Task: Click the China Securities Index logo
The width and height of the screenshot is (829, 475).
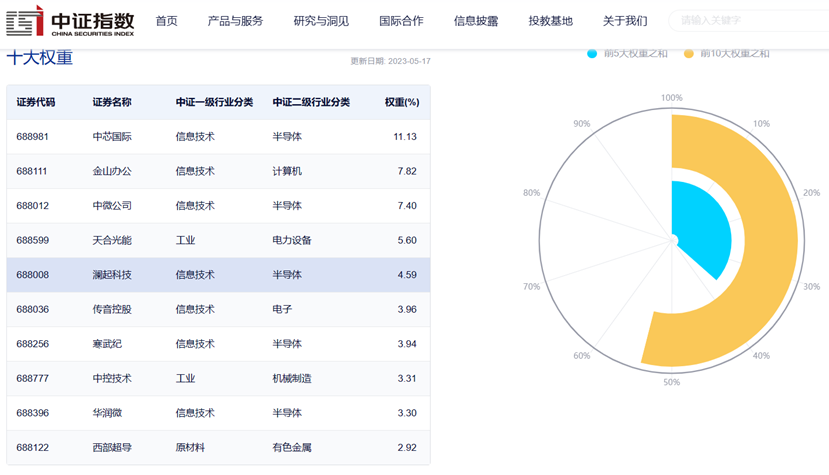Action: (70, 21)
